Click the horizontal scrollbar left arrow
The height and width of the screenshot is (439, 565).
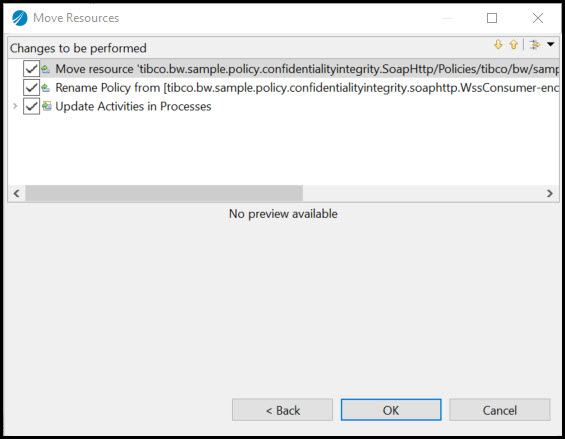pyautogui.click(x=16, y=194)
